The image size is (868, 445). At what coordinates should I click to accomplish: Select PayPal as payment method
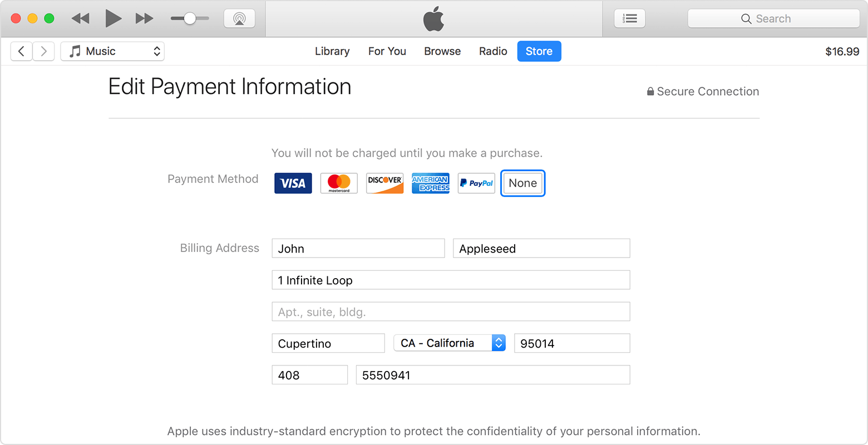pos(476,183)
